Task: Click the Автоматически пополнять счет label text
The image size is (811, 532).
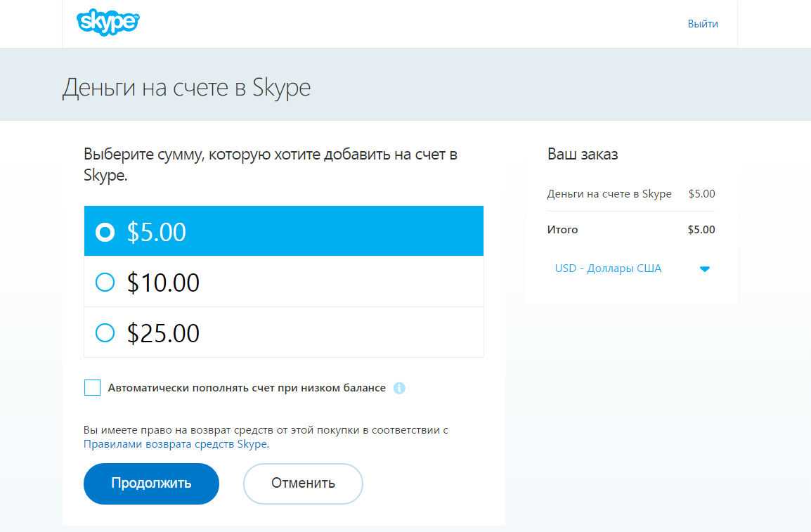Action: pos(247,388)
